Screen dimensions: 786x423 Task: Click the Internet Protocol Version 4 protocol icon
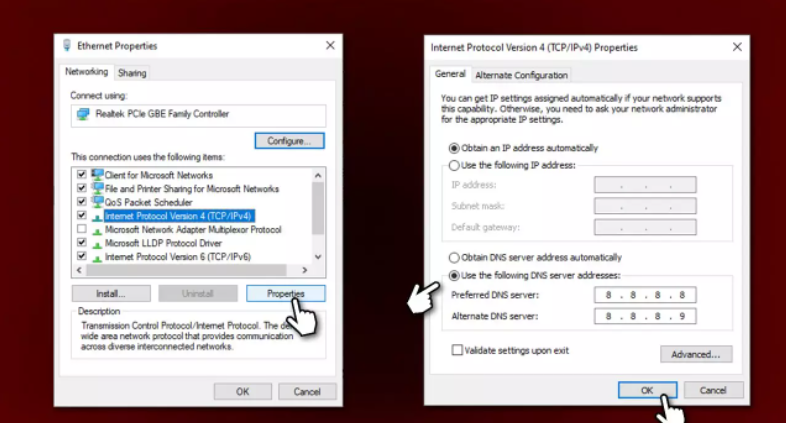click(x=97, y=217)
